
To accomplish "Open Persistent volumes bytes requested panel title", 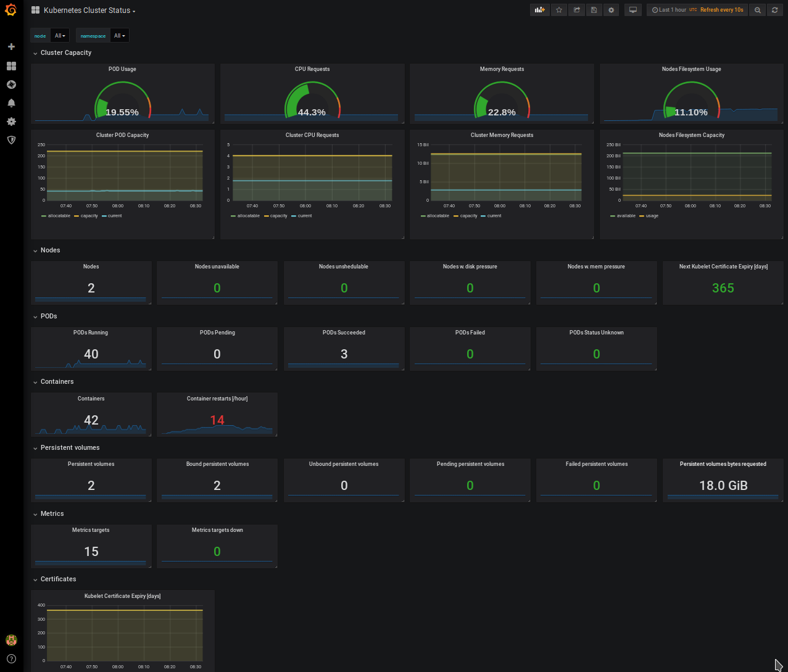I will [x=723, y=464].
